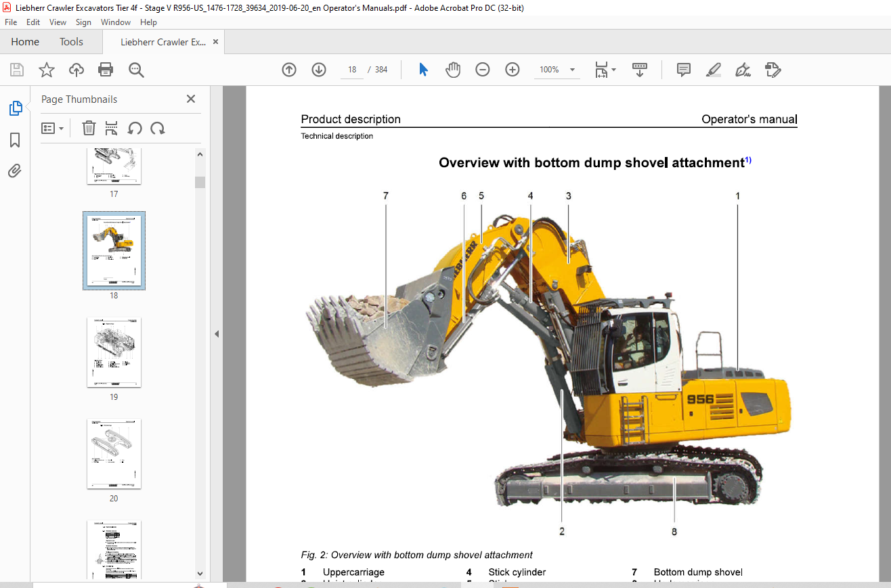Select page 17 thumbnail
The image size is (891, 588).
pos(114,166)
